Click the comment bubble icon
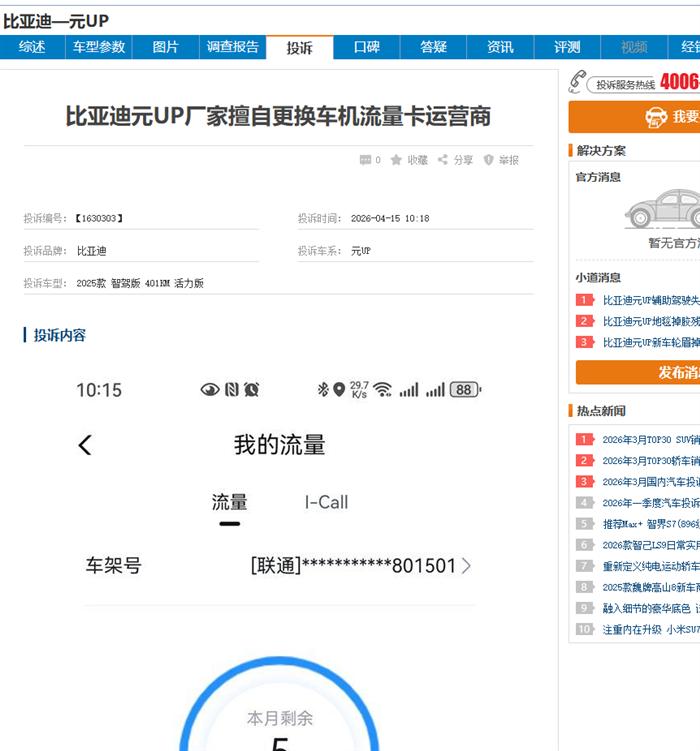The width and height of the screenshot is (700, 751). tap(365, 160)
